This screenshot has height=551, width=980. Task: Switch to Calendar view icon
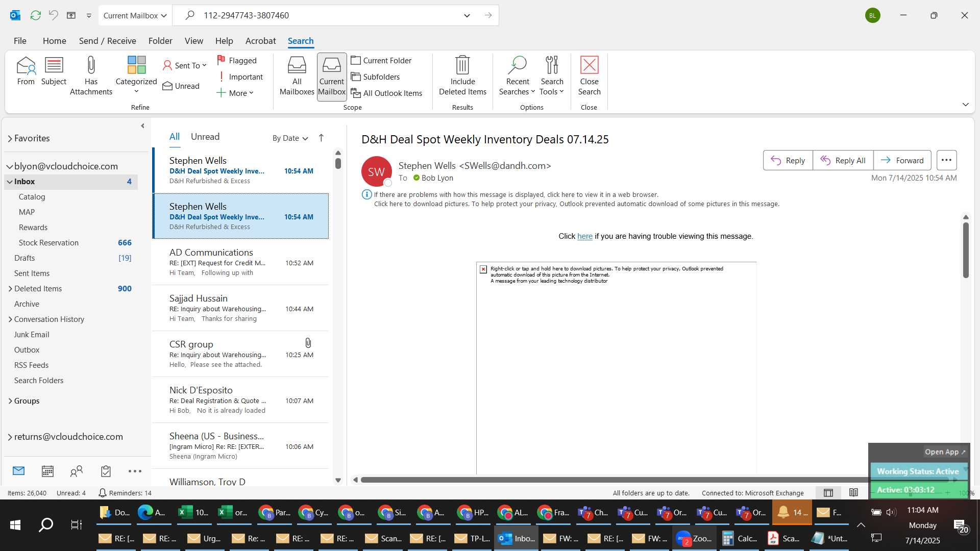47,471
